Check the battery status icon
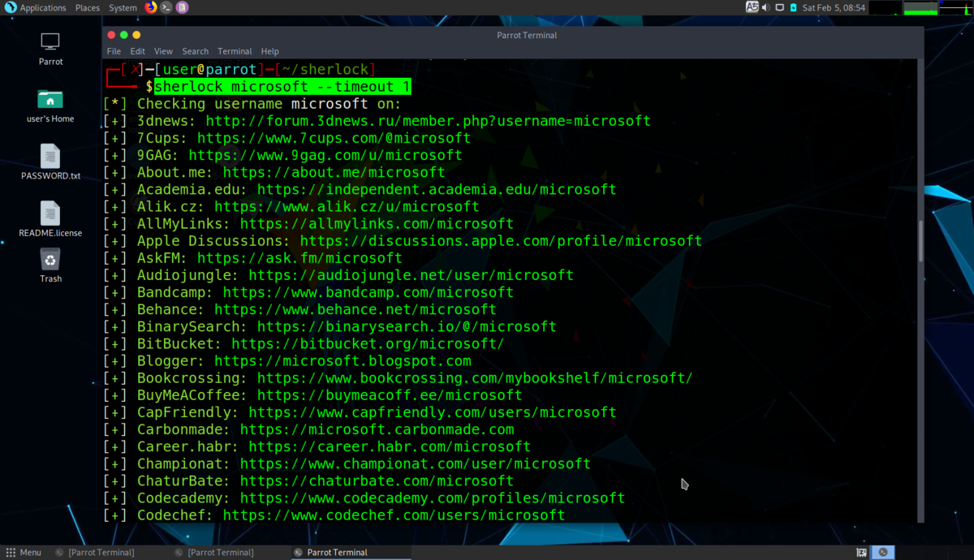Screen dimensions: 974x560 [793, 7]
